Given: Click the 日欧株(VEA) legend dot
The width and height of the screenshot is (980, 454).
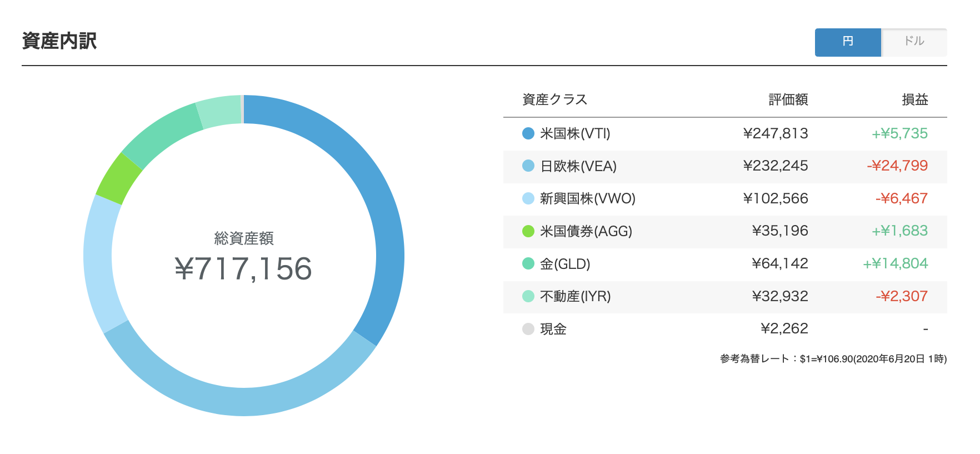Looking at the screenshot, I should pyautogui.click(x=528, y=166).
